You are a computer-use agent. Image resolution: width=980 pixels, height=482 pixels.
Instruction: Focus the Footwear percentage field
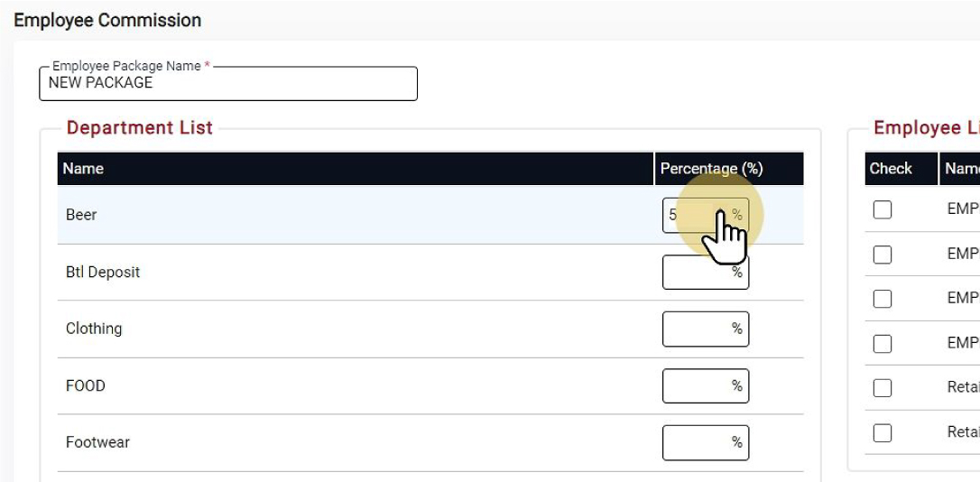pos(697,442)
